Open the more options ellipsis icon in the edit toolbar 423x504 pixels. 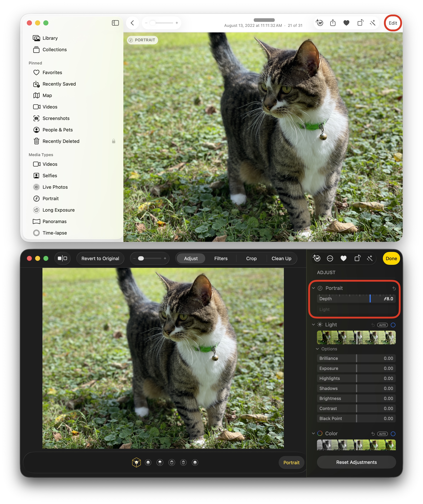[x=330, y=259]
